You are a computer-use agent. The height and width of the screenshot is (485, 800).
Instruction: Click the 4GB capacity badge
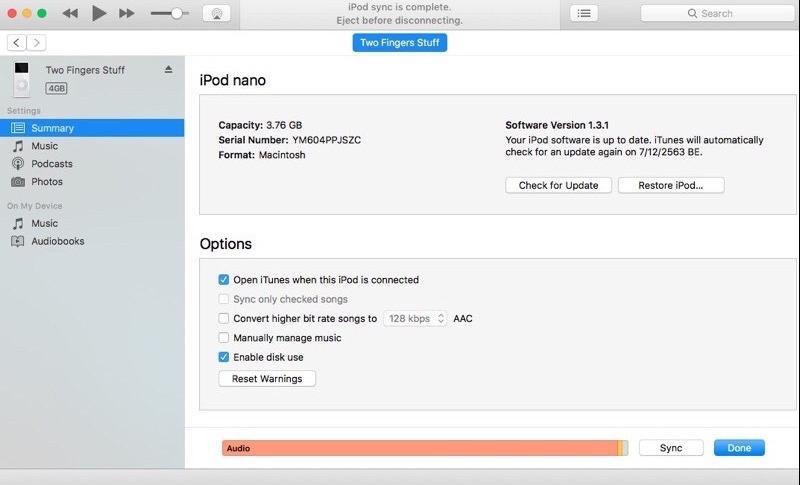56,88
